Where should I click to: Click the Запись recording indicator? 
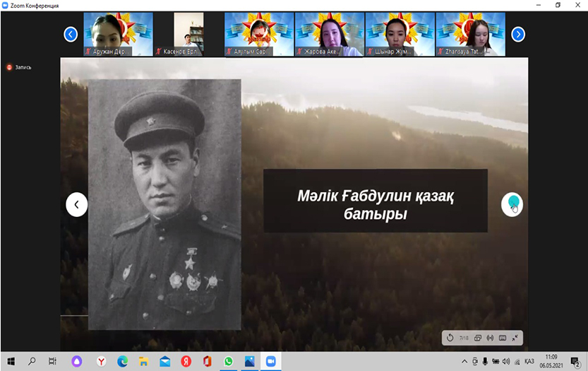[x=19, y=67]
